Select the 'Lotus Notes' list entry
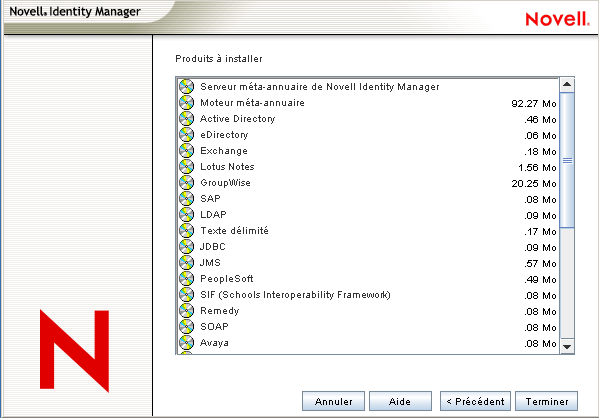Viewport: 599px width, 418px height. click(368, 167)
